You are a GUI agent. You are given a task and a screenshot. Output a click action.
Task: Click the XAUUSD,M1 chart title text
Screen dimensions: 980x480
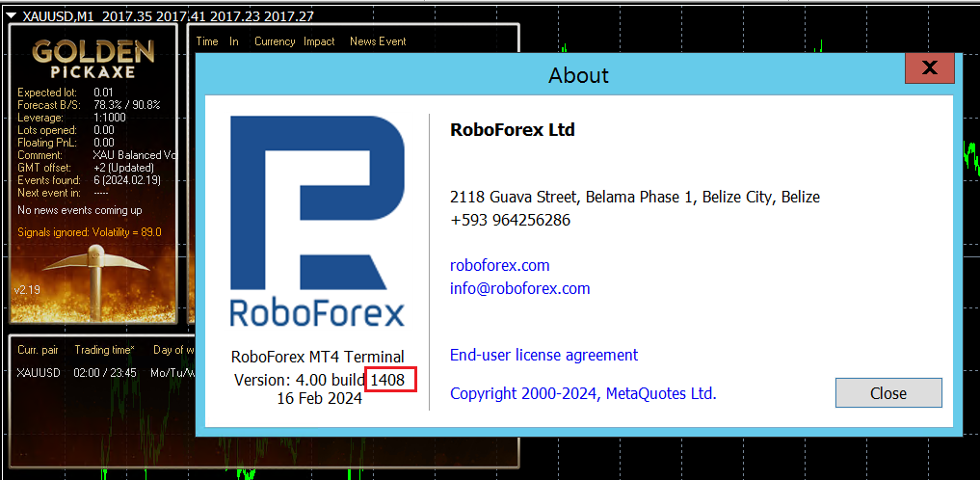click(58, 16)
